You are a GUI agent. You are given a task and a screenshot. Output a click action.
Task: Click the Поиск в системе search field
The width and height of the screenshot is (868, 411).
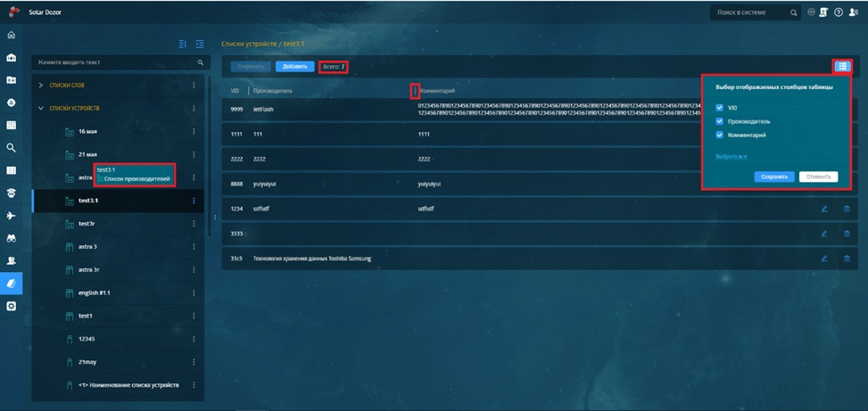pos(749,13)
